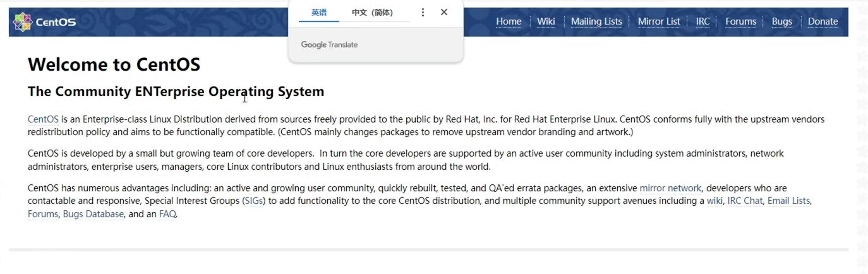Open the IRC Chat body link

(745, 201)
